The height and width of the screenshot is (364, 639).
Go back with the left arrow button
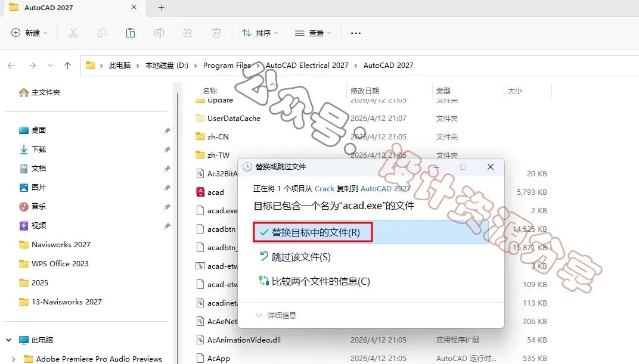[x=11, y=66]
